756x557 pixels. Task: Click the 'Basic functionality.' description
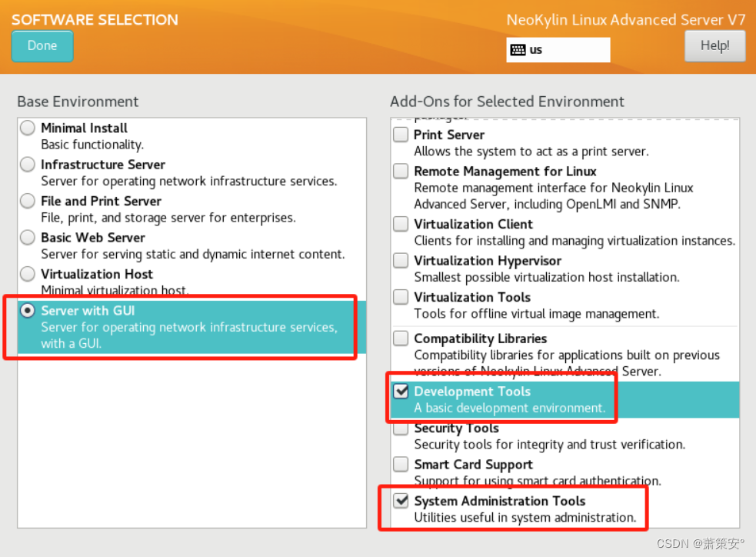[92, 145]
